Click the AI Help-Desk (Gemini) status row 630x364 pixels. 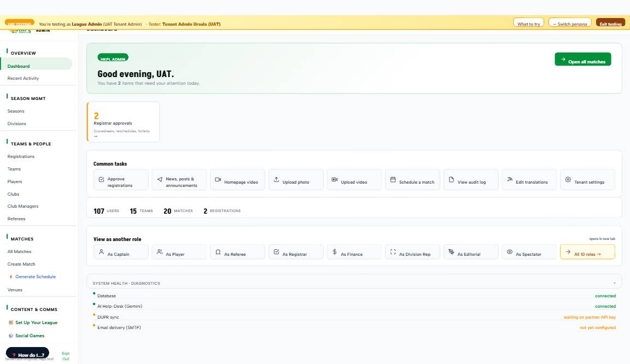354,306
